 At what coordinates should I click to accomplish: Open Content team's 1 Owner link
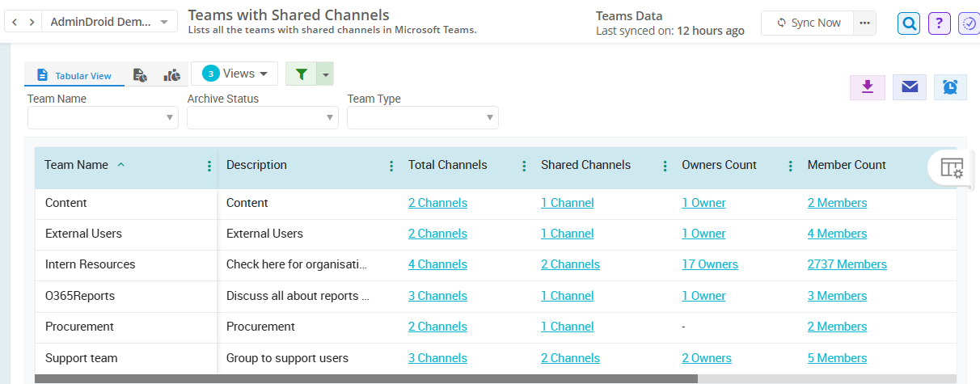click(703, 203)
